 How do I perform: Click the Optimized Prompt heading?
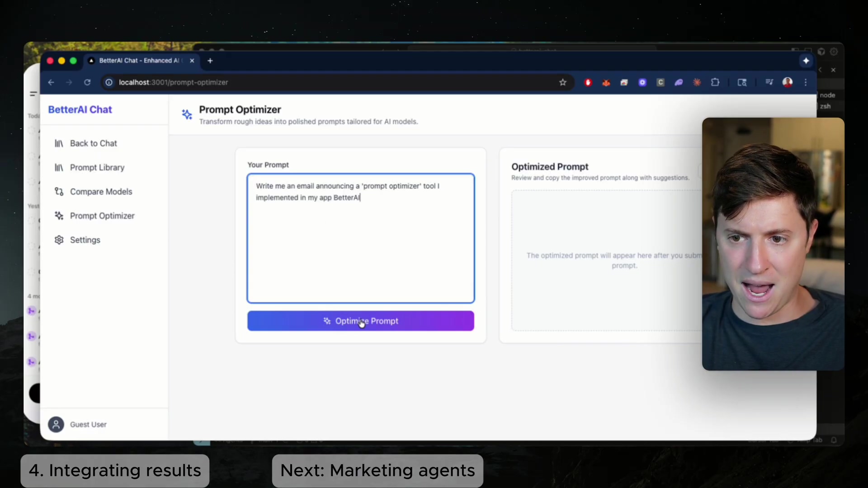point(550,167)
